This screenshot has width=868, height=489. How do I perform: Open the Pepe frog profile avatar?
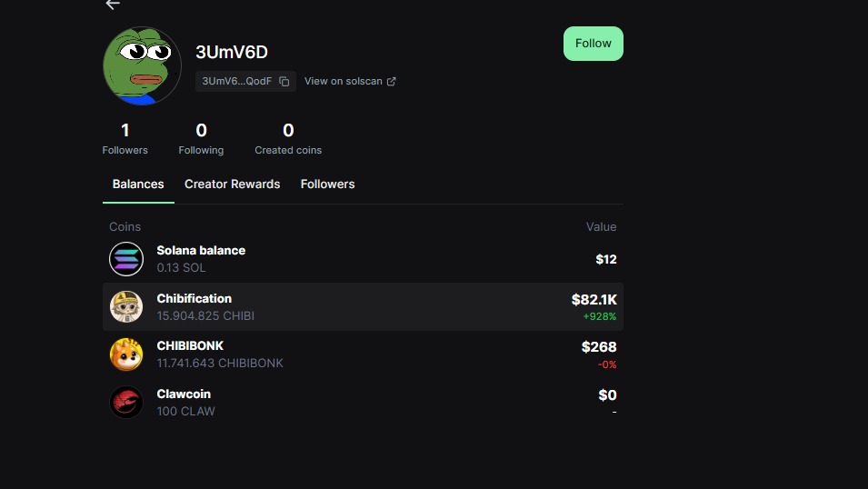coord(143,66)
